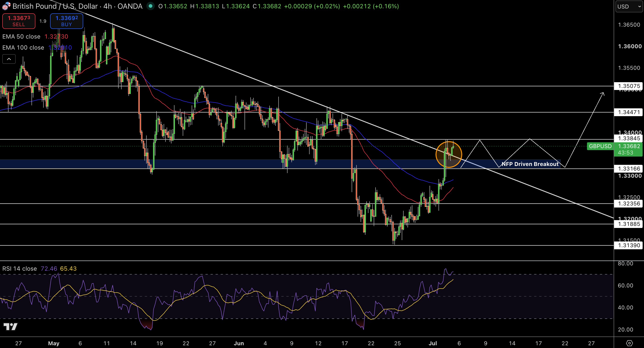Image resolution: width=644 pixels, height=348 pixels.
Task: Open the USD currency dropdown
Action: click(629, 6)
